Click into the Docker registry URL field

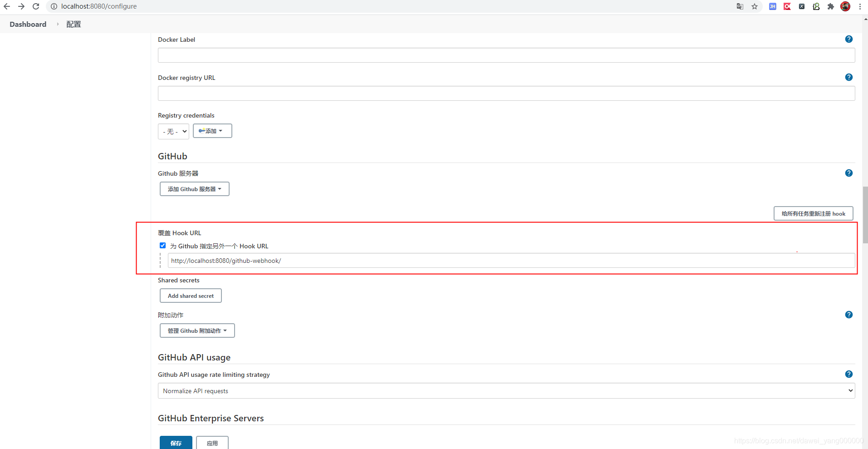coord(506,94)
